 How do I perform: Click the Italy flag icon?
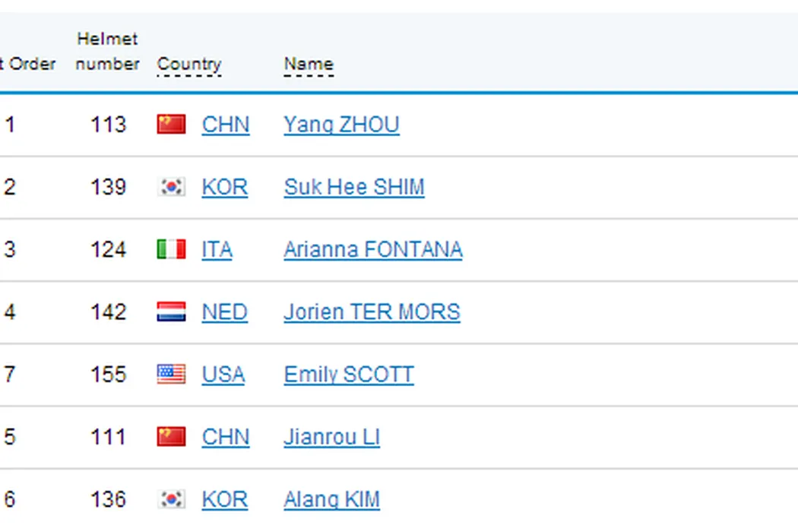(x=171, y=249)
